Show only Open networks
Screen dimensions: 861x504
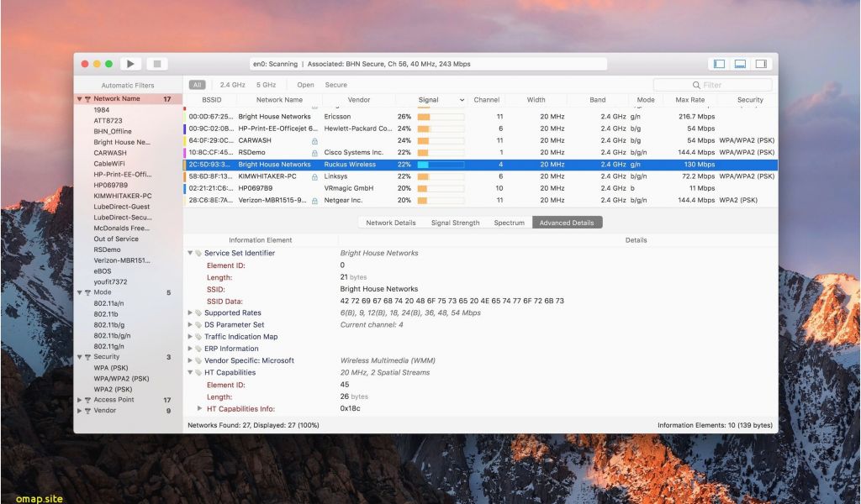coord(305,85)
